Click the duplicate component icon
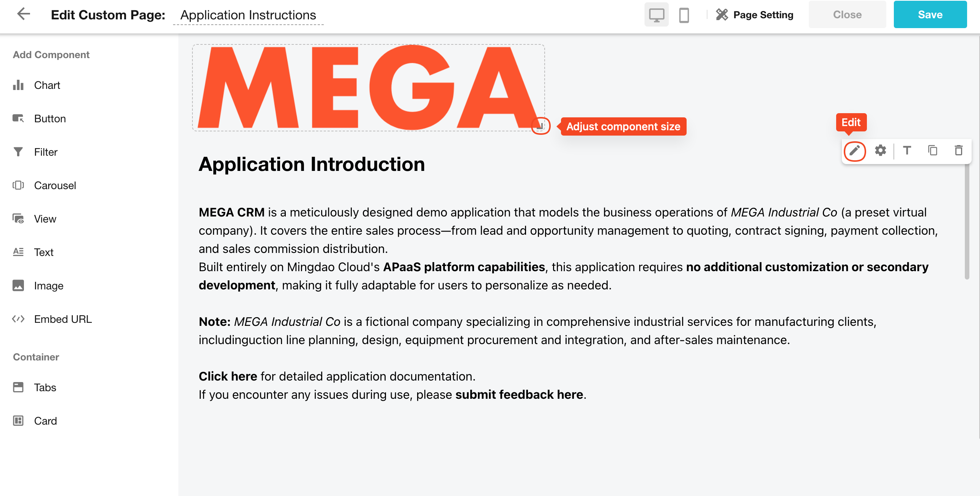 933,151
